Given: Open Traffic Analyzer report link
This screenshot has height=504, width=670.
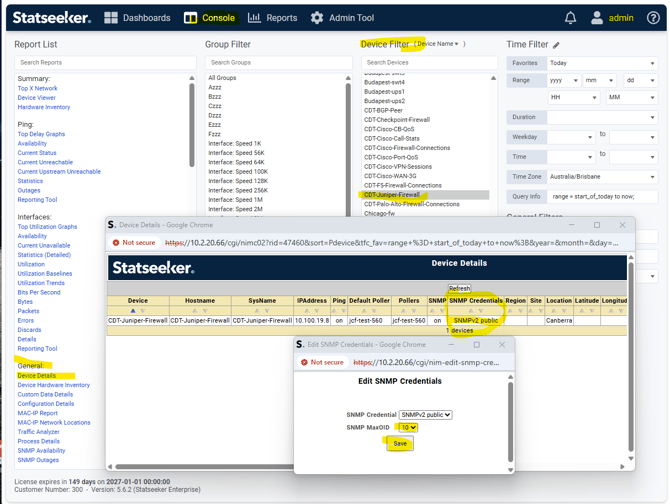Looking at the screenshot, I should coord(38,432).
